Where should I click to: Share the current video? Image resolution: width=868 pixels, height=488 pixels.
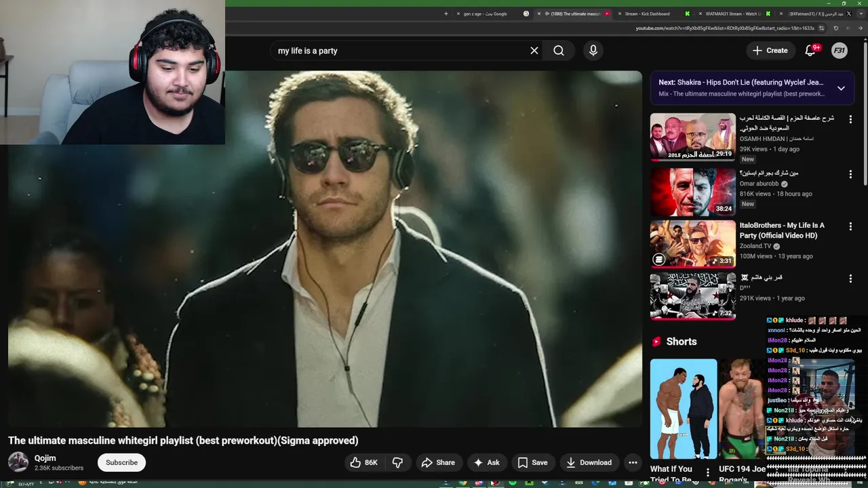(438, 462)
